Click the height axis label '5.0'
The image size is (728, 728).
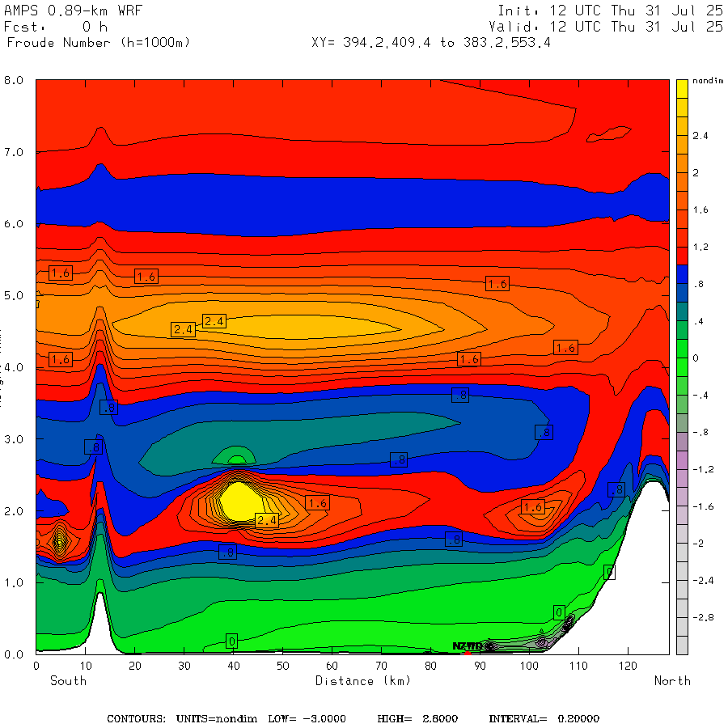coord(14,296)
